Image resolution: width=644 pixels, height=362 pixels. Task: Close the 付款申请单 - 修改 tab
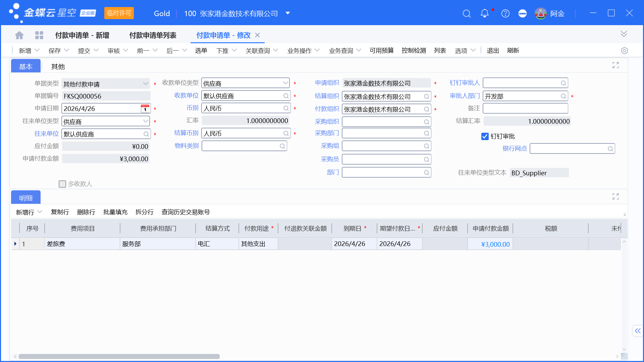click(x=257, y=35)
